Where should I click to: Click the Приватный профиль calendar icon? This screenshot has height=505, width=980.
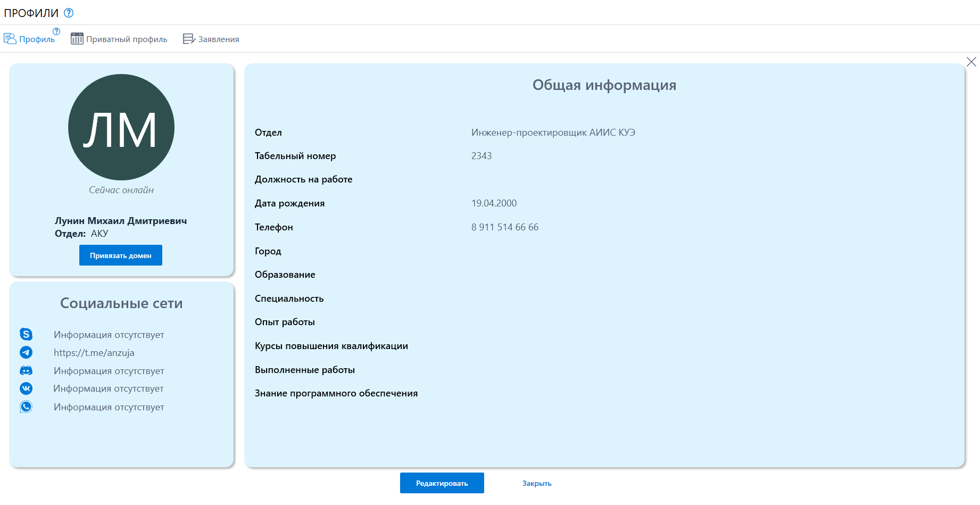coord(77,38)
